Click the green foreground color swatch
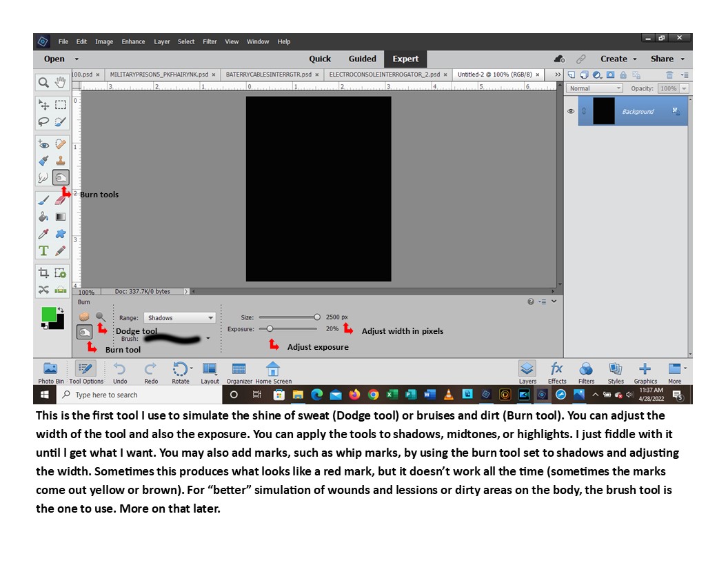 pyautogui.click(x=48, y=315)
